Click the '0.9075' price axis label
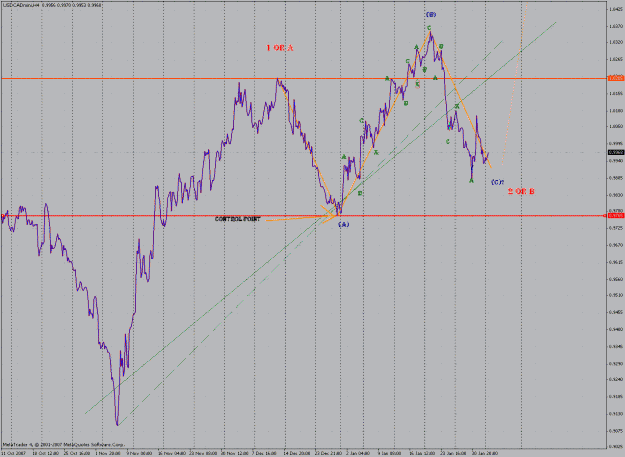Screen dimensions: 625x457 click(x=615, y=430)
